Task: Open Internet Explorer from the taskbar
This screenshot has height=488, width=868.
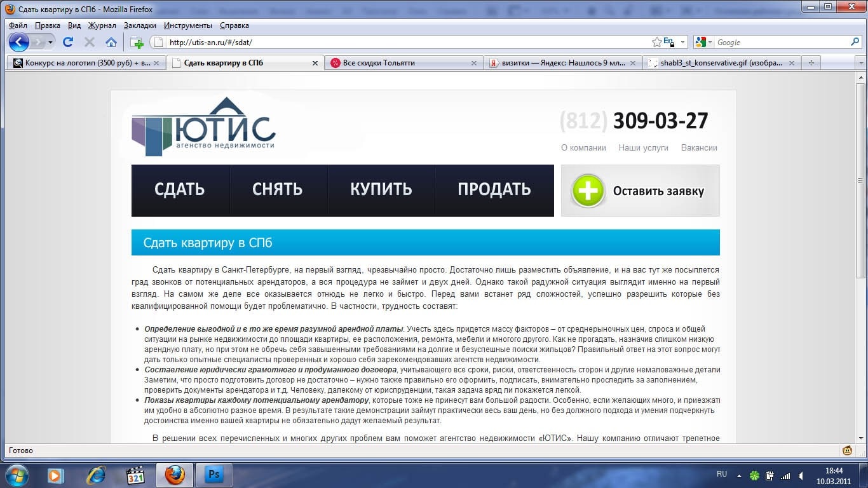Action: pos(95,475)
